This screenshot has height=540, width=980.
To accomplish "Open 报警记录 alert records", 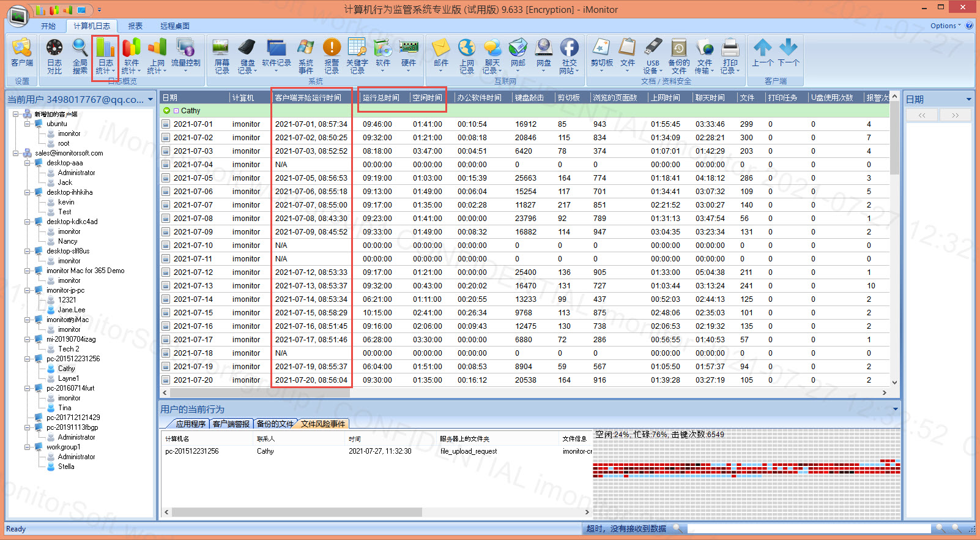I will point(332,56).
